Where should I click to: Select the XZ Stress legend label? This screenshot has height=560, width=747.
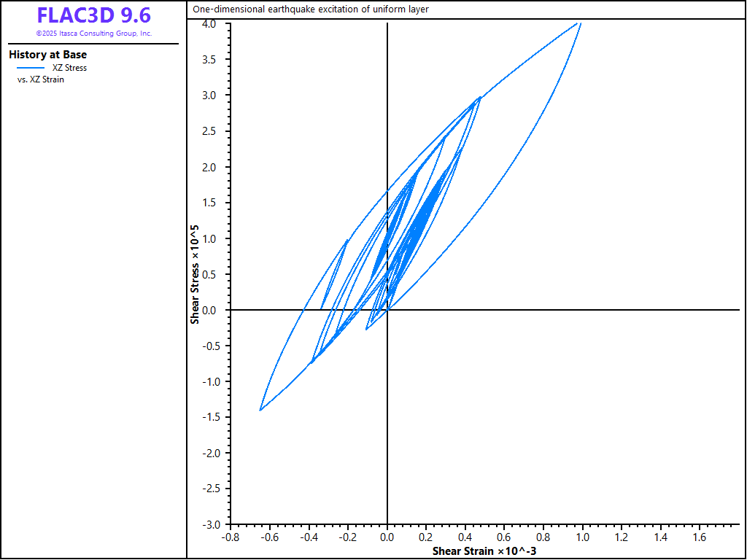69,68
